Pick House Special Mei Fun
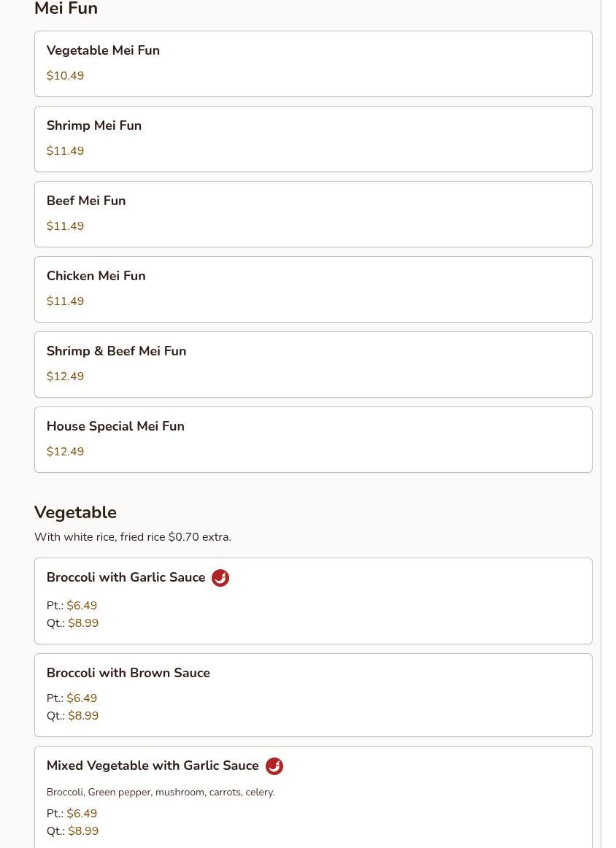 312,439
